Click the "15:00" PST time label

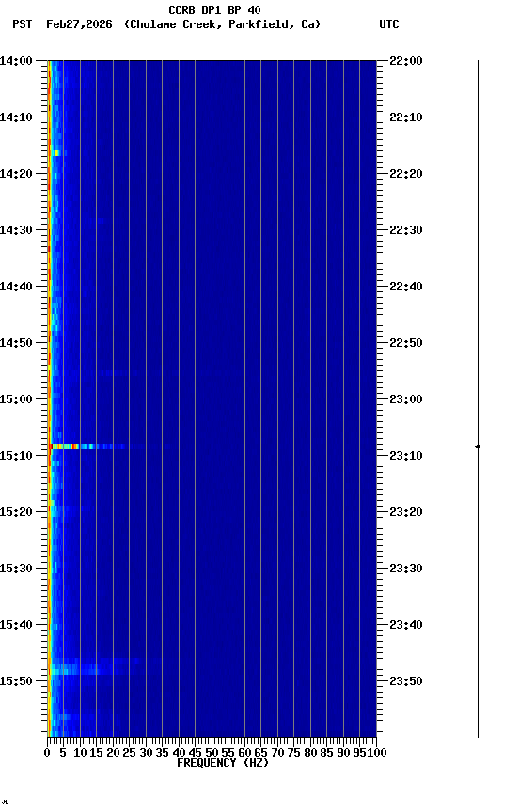16,399
